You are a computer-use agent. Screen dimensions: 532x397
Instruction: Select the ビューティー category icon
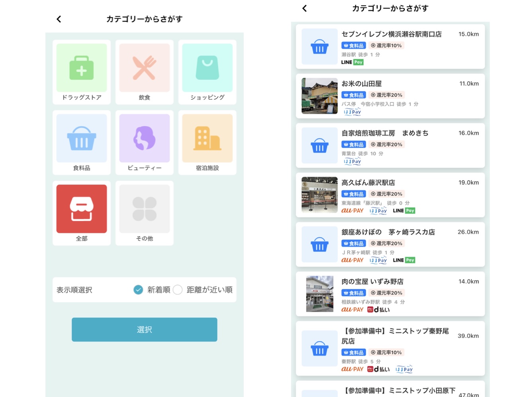(145, 138)
